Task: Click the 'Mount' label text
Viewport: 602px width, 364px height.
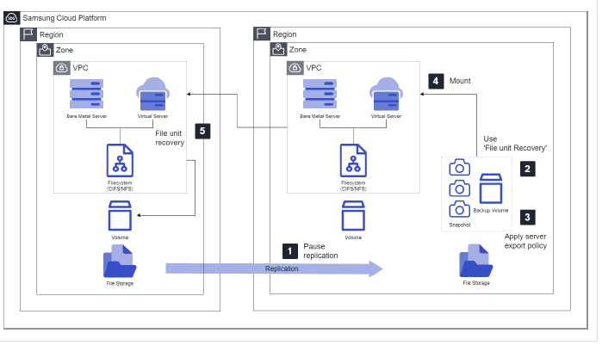Action: 460,81
